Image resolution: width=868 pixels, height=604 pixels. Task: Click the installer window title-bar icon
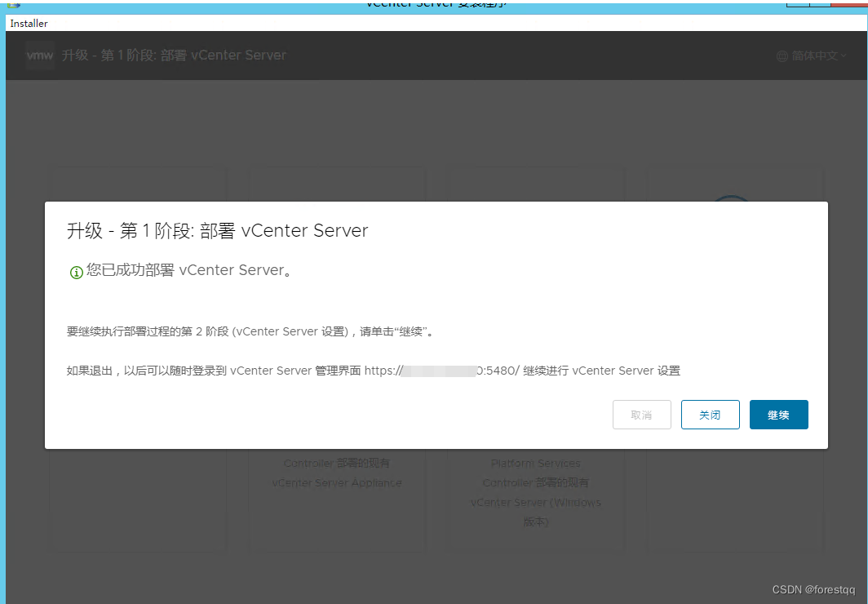click(x=13, y=3)
